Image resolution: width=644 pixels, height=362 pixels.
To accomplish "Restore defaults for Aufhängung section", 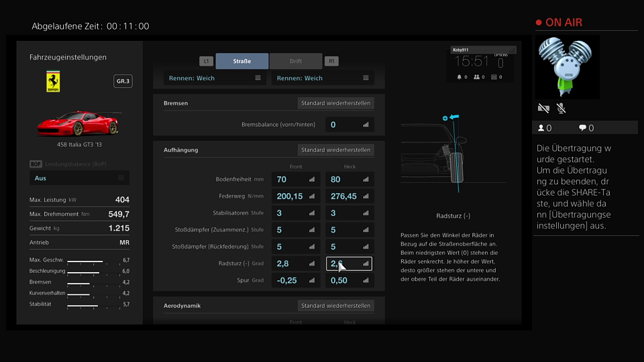I will pos(335,149).
